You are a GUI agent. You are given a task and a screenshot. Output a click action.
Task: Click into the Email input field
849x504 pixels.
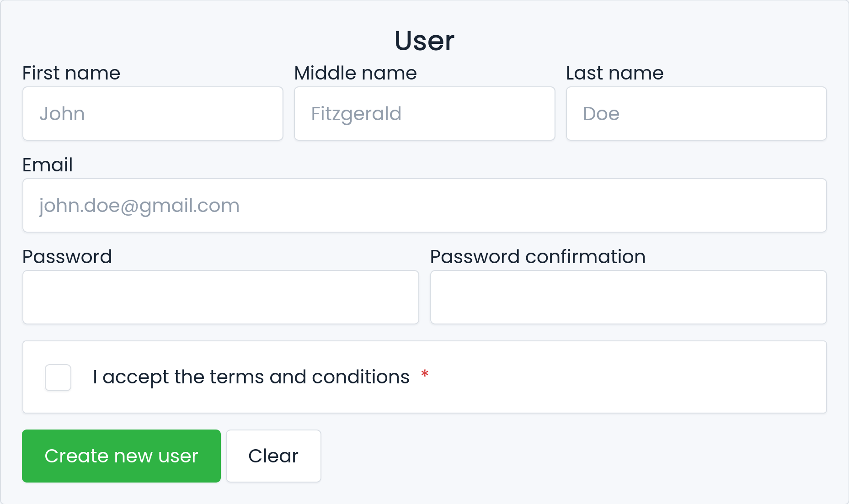[x=424, y=206]
